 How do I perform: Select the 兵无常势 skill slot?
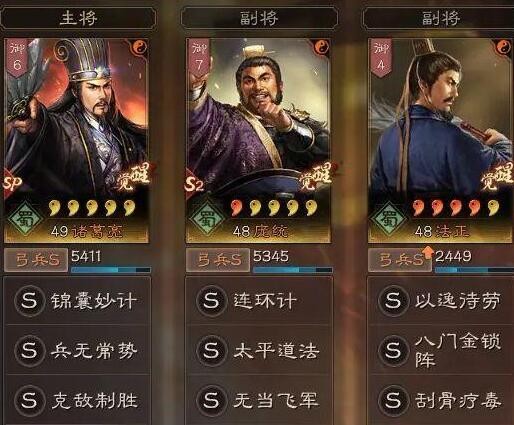pos(77,350)
